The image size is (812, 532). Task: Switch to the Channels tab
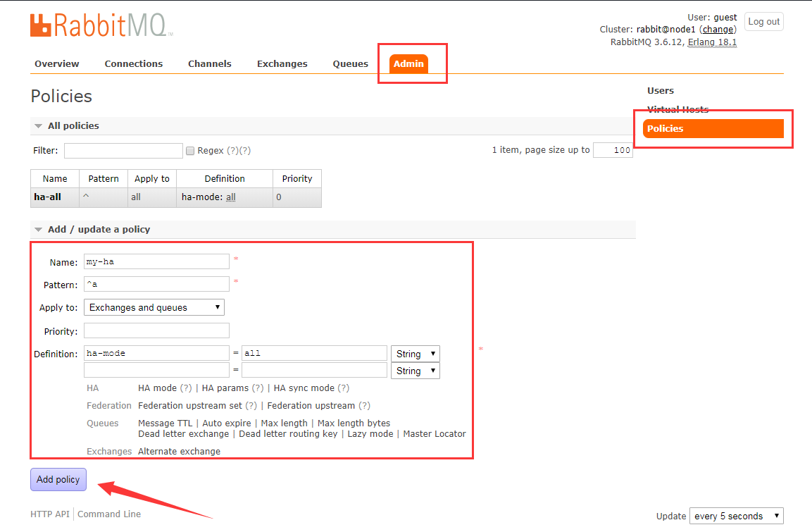[210, 63]
